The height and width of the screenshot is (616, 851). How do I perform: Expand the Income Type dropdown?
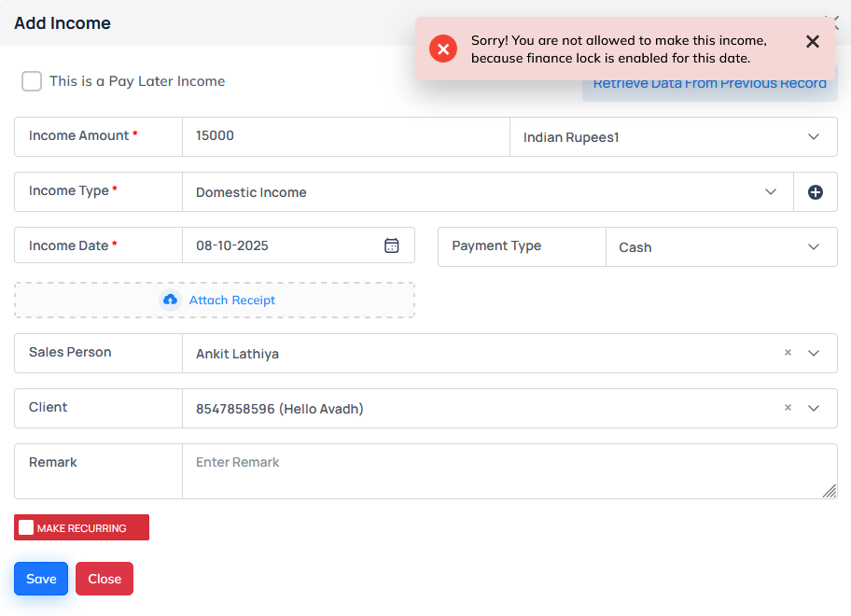pos(770,192)
